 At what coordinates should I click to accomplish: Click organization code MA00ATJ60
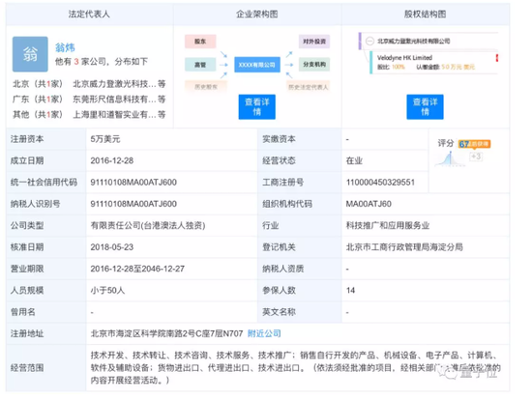point(369,204)
